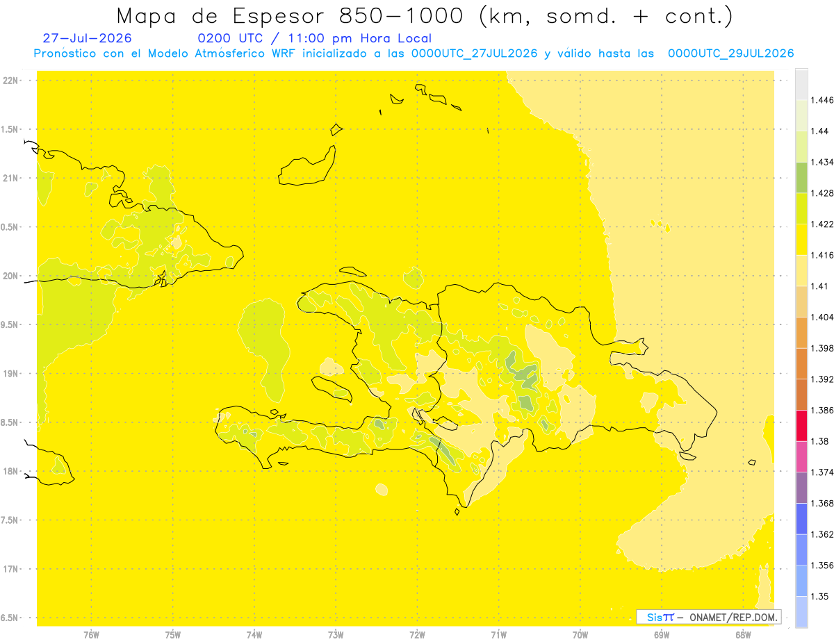
Task: Click the '74W' longitude label
Action: tap(254, 634)
